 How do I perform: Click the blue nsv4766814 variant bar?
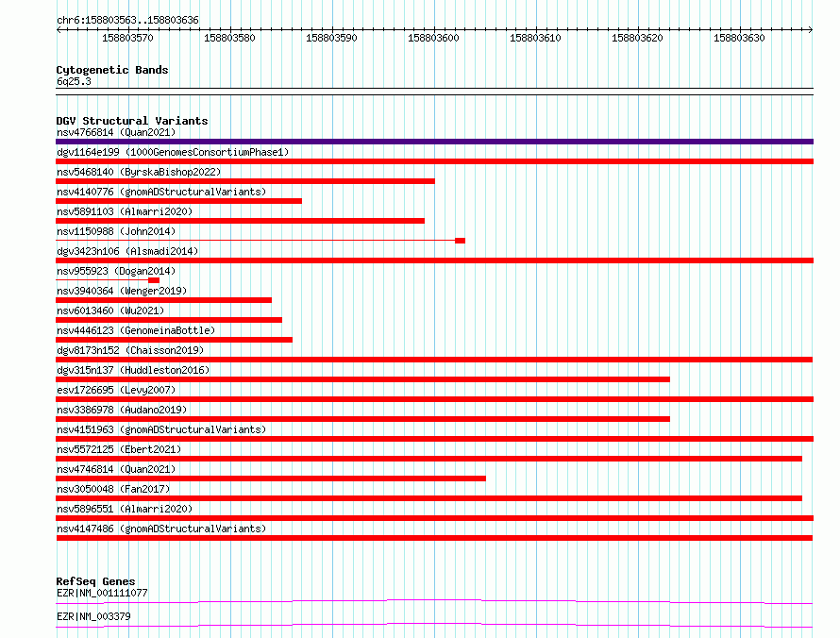pos(434,142)
